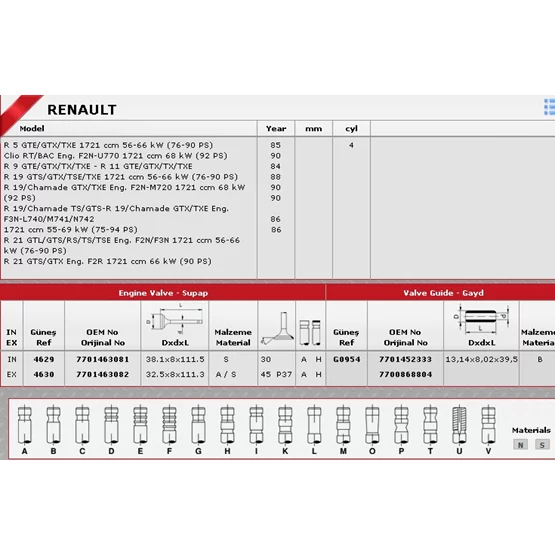
Task: Select valve stem type C icon
Action: pos(82,425)
